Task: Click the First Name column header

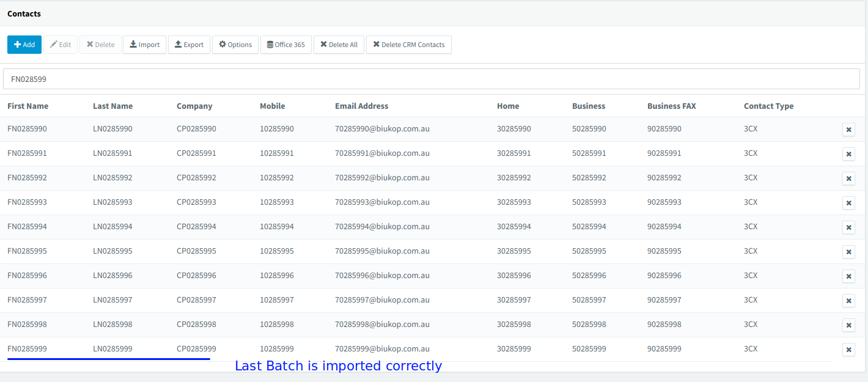Action: tap(28, 106)
